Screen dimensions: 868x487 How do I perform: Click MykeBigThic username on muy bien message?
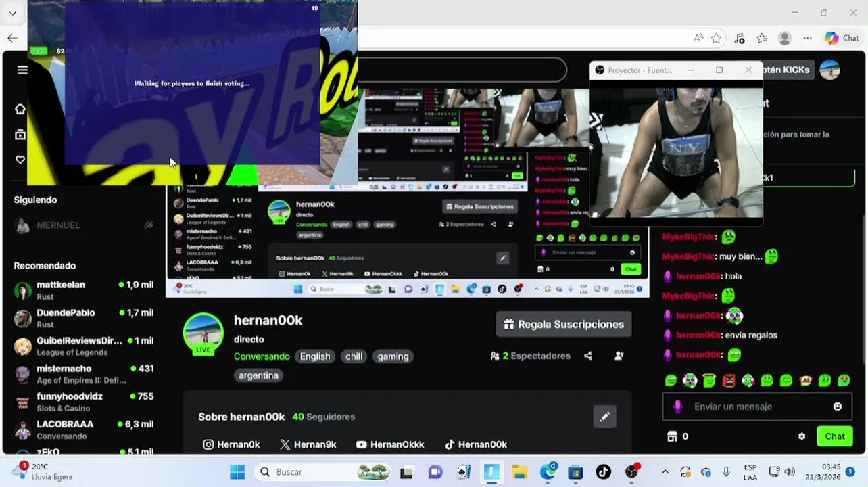coord(688,256)
